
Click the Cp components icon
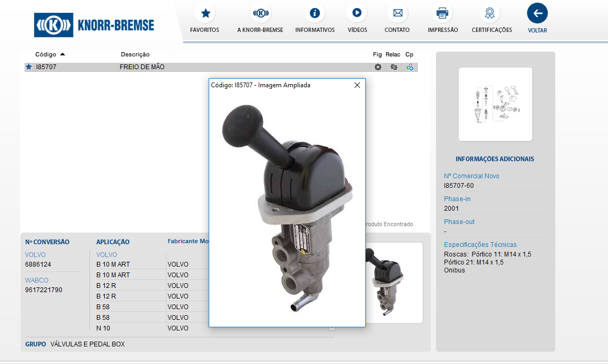click(x=409, y=67)
